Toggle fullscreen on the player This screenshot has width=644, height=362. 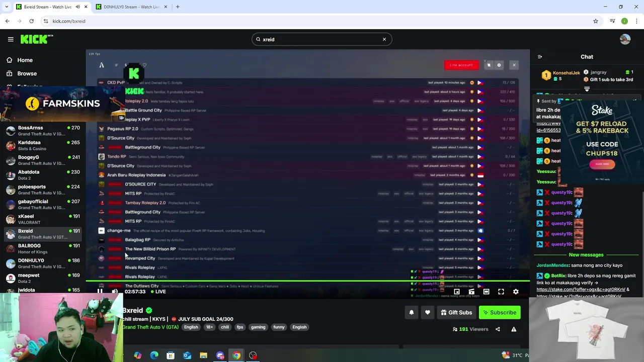coord(501,292)
